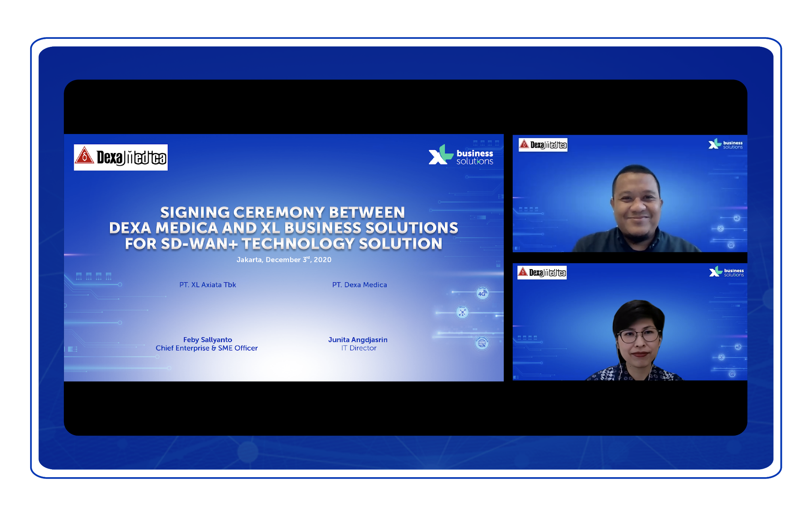
Task: Click the globe icon on the slide
Action: click(x=482, y=343)
